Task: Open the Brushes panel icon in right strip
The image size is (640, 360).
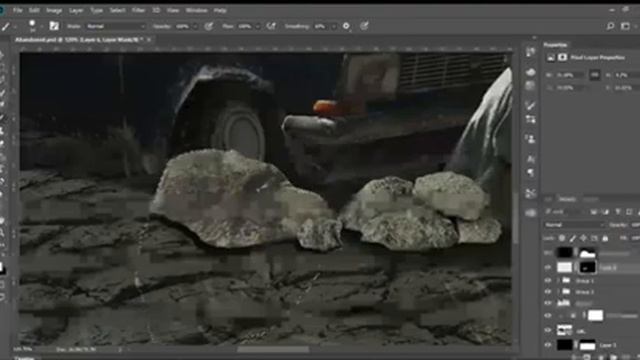Action: pos(530,106)
